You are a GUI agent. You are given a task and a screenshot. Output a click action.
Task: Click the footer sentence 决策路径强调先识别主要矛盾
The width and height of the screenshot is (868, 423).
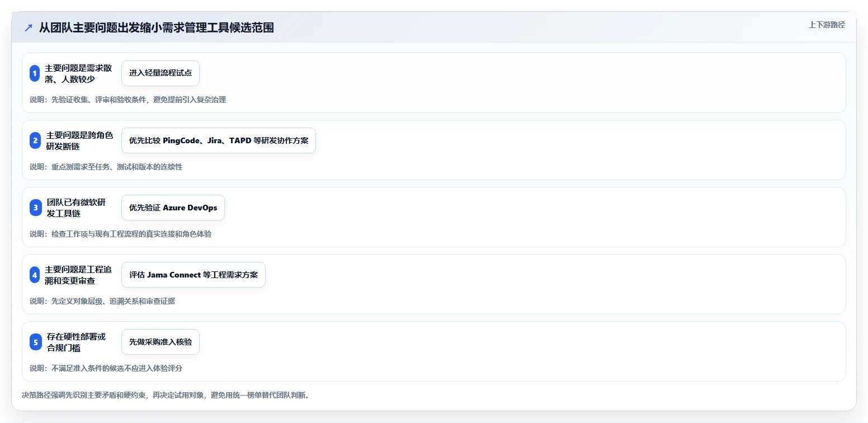[x=166, y=395]
